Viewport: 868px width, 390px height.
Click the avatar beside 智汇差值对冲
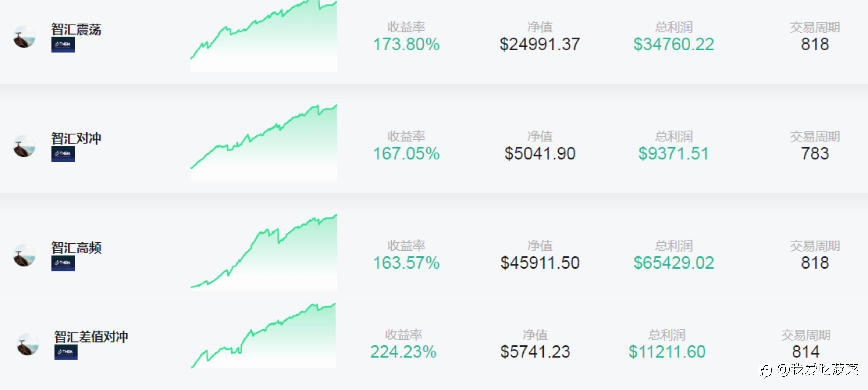point(28,344)
